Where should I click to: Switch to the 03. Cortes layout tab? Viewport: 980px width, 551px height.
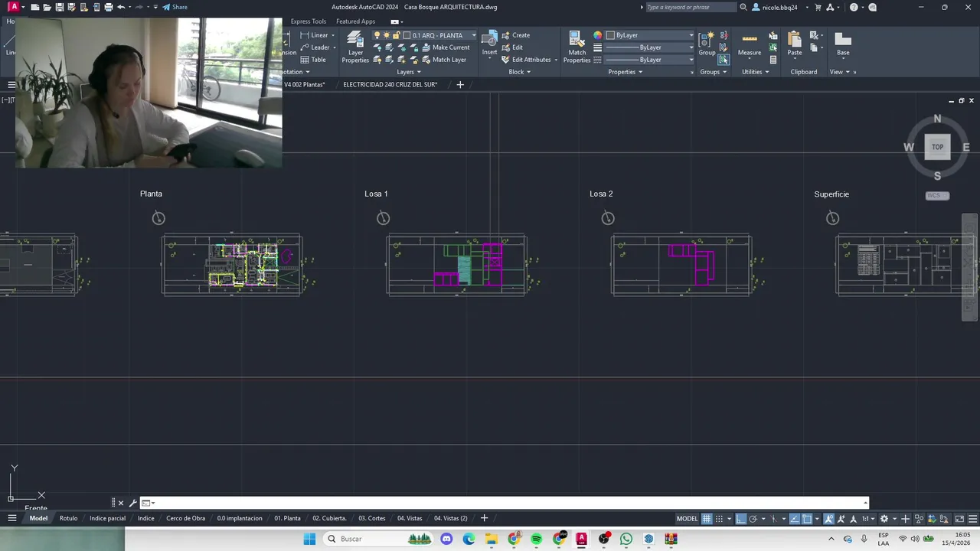click(x=372, y=518)
